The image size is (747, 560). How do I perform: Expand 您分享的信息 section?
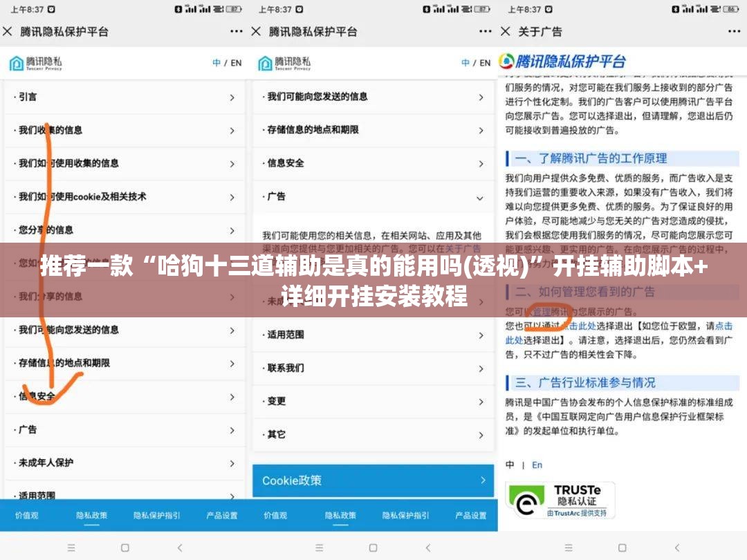(x=124, y=230)
